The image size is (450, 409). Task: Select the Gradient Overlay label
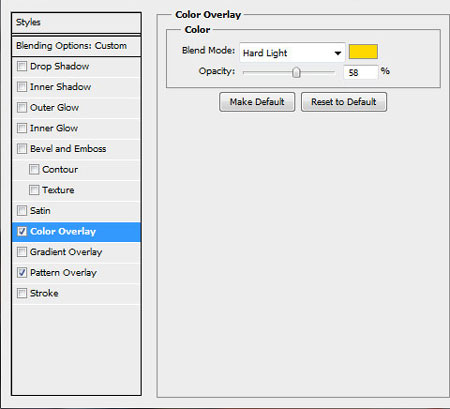(66, 252)
